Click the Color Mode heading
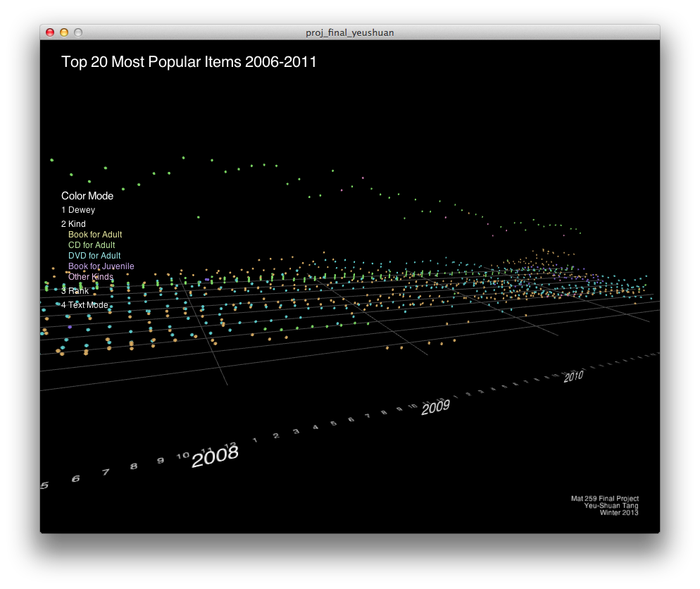700x589 pixels. [87, 196]
